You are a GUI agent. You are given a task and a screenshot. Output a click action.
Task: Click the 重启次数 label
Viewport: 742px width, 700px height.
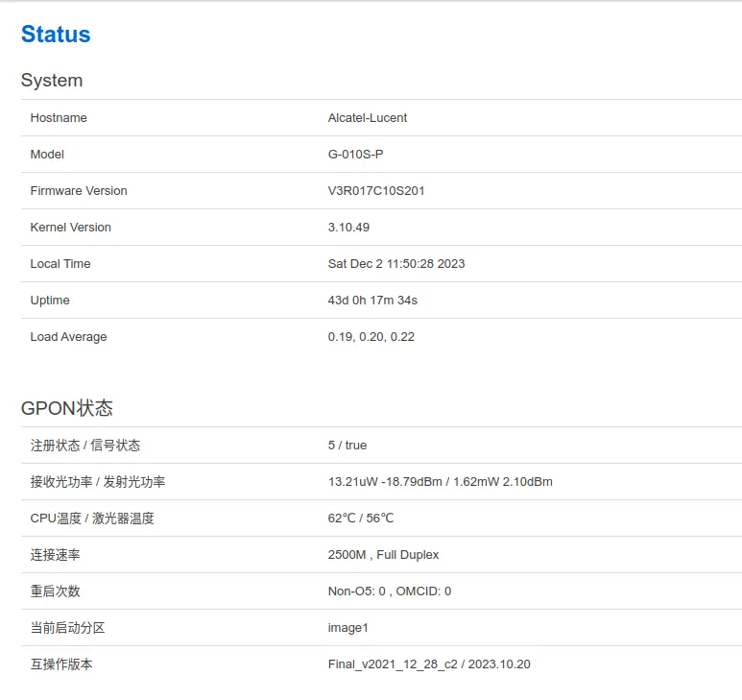[x=55, y=591]
